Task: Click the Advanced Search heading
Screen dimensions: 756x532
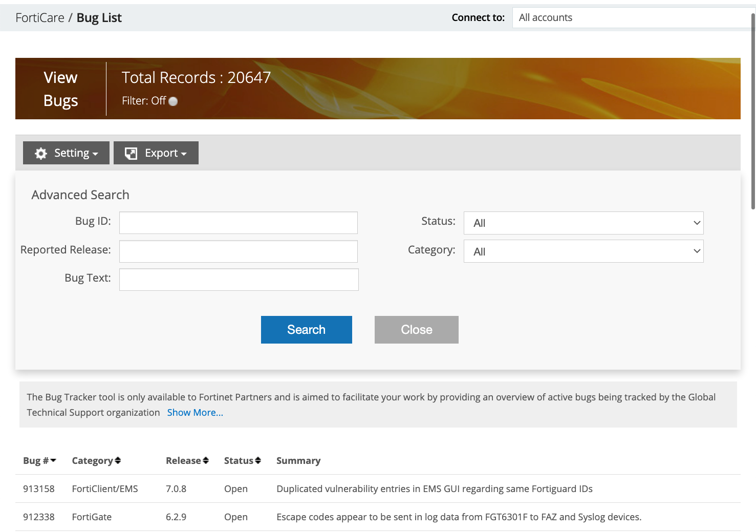Action: point(80,195)
